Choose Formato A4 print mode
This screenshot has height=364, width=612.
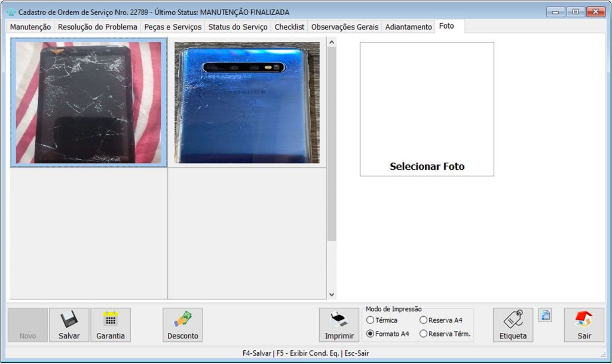coord(371,334)
